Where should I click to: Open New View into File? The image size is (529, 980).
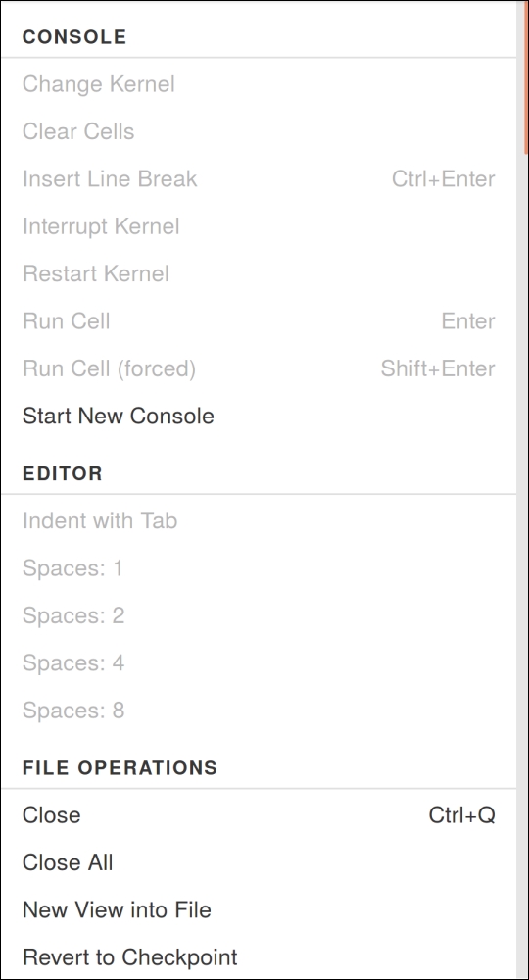259,910
